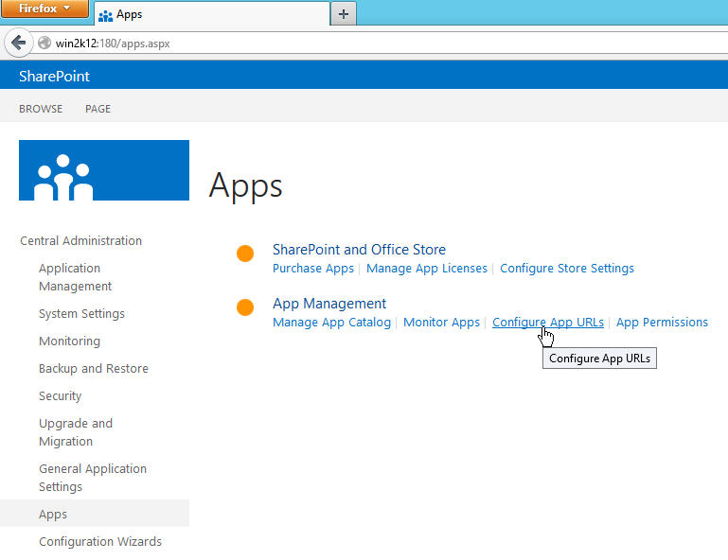728x560 pixels.
Task: Focus the address bar URL field
Action: pyautogui.click(x=381, y=44)
